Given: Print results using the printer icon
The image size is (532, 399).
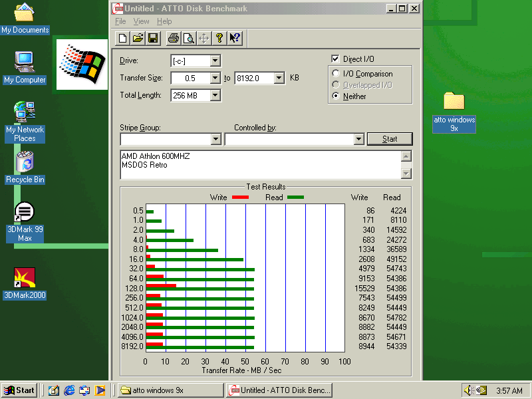Looking at the screenshot, I should (174, 38).
